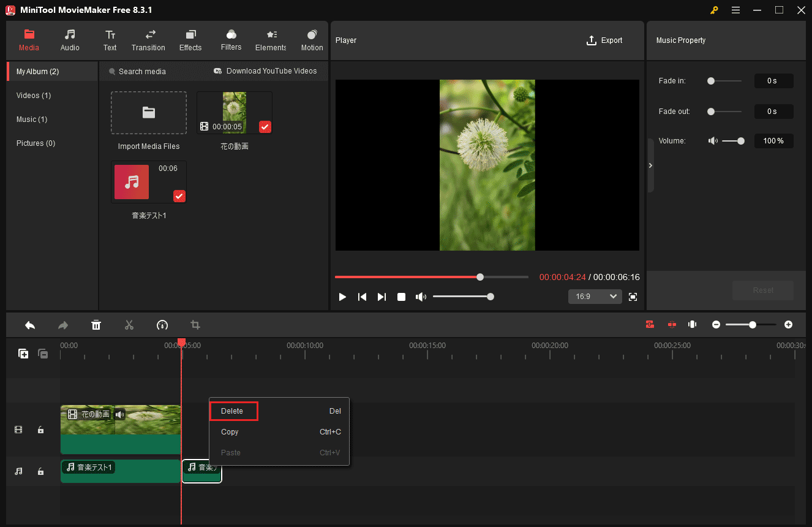The image size is (812, 527).
Task: Choose Delete from the context menu
Action: point(233,411)
